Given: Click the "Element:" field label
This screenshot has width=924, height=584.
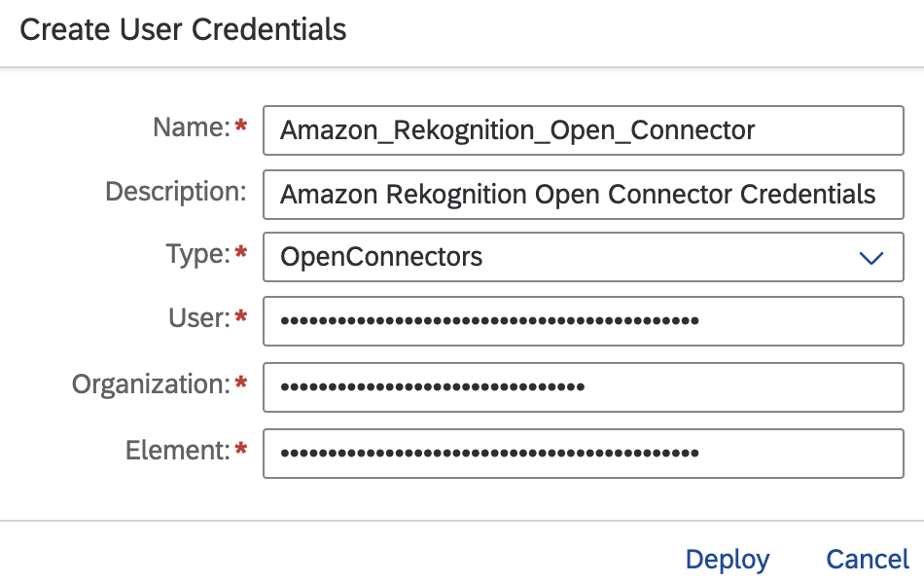Looking at the screenshot, I should click(177, 451).
